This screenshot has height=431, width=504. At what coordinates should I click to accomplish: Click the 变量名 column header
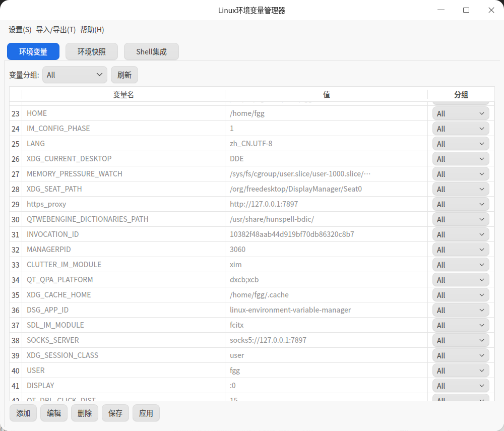[x=123, y=94]
